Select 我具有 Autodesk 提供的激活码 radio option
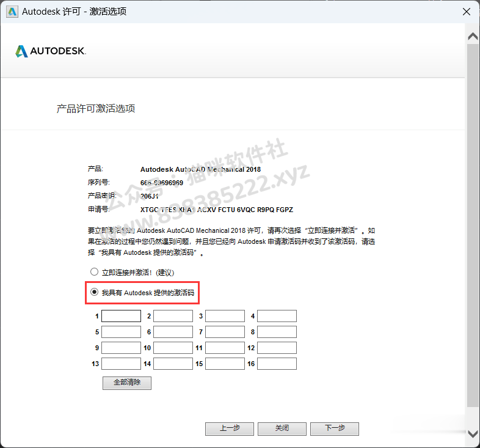The height and width of the screenshot is (448, 480). [x=94, y=292]
